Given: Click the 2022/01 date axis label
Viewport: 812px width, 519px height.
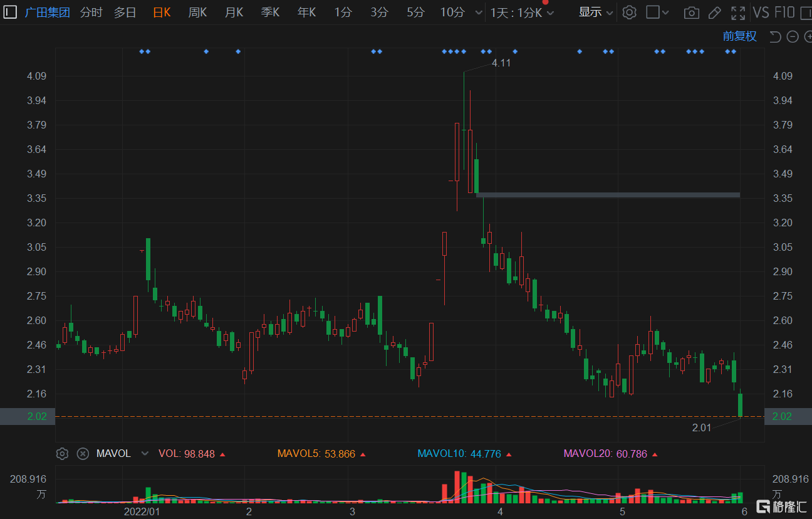Looking at the screenshot, I should [142, 512].
